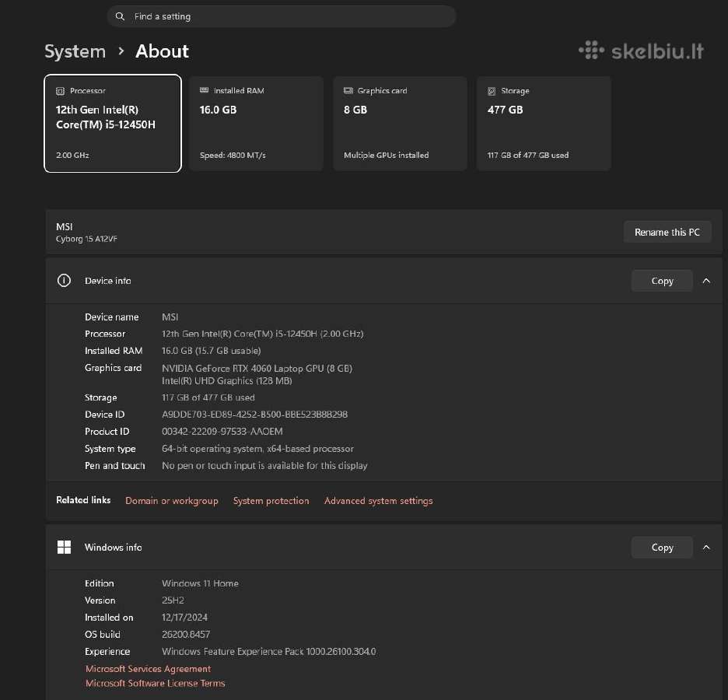Click the 64-bit operating system value

(257, 449)
